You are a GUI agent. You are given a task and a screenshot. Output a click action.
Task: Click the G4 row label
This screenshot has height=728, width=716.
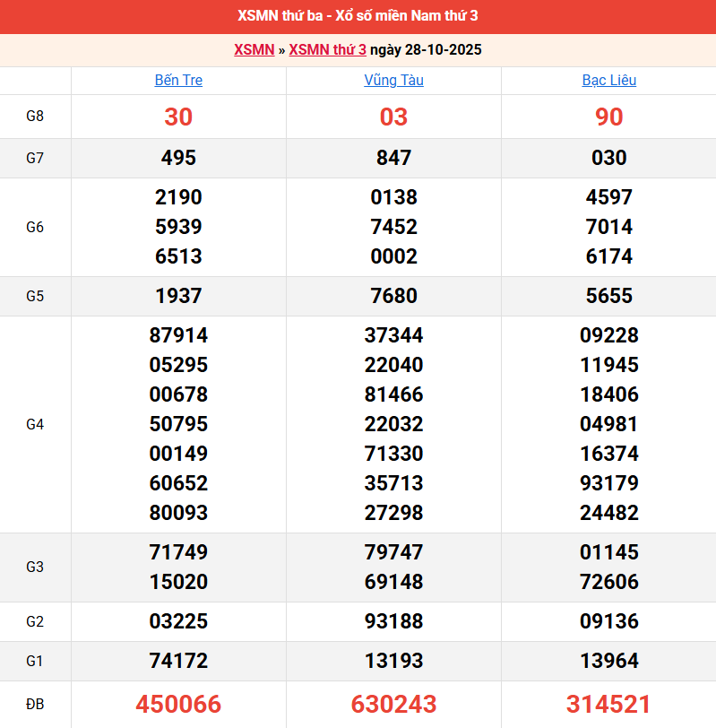(35, 424)
